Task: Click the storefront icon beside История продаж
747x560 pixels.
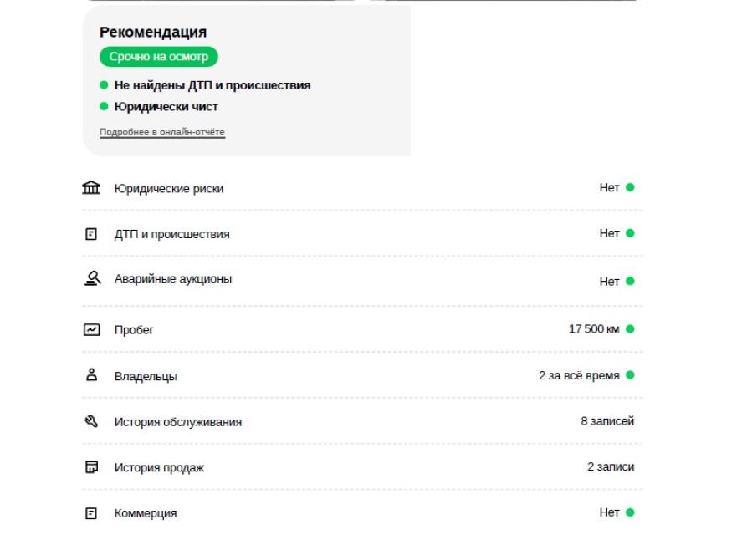Action: tap(91, 467)
